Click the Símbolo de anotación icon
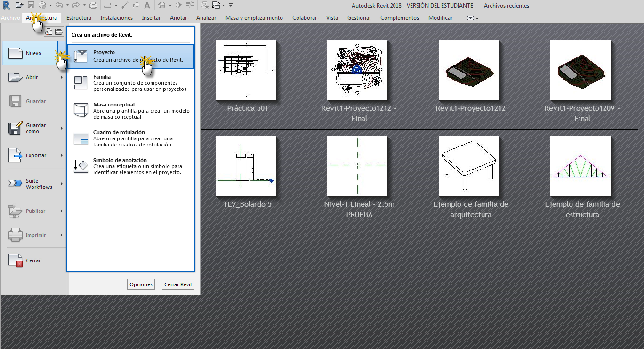644x349 pixels. 80,166
